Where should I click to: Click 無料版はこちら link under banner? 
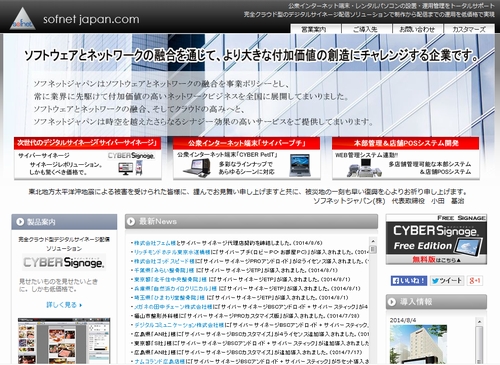pos(436,260)
